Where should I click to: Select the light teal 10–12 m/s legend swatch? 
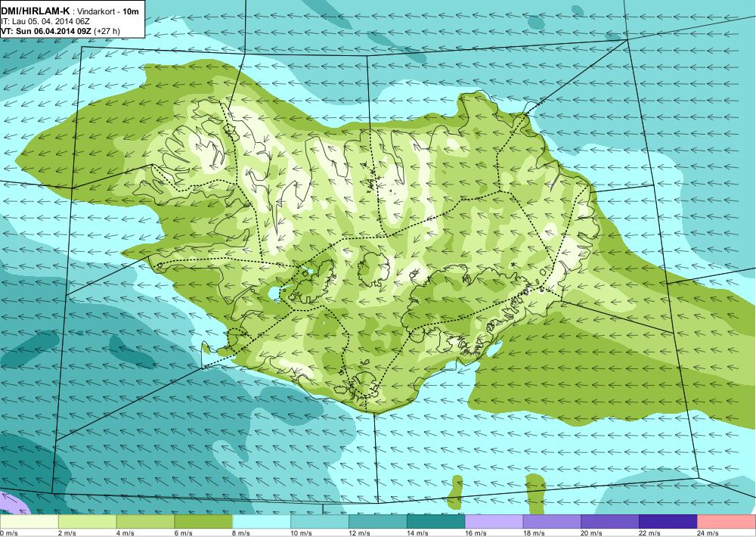click(x=320, y=522)
